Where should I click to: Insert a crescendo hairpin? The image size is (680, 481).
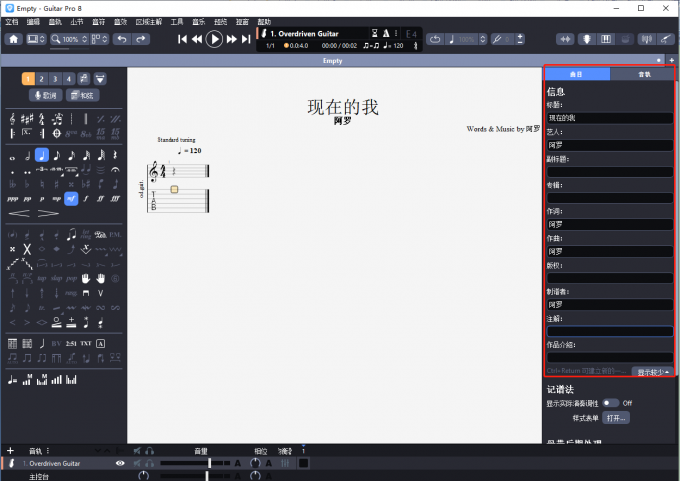coord(19,213)
